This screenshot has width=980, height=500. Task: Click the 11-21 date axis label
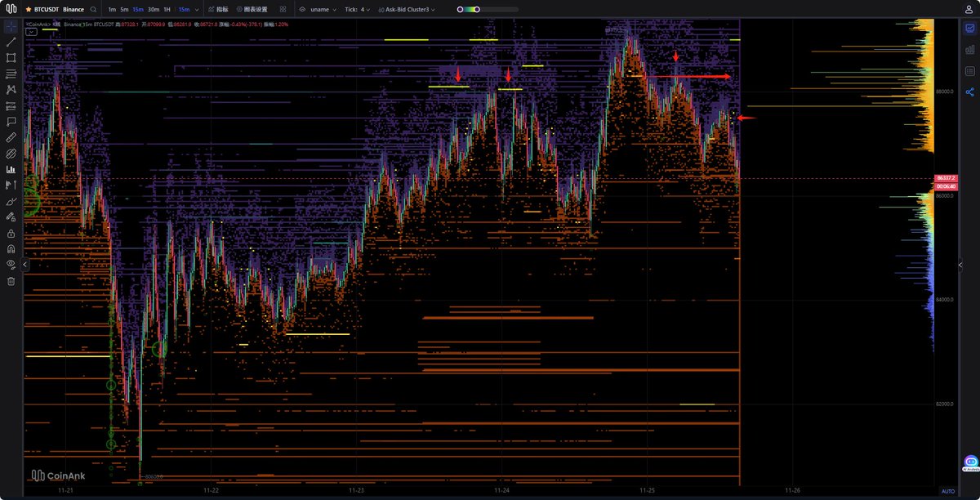(x=66, y=491)
